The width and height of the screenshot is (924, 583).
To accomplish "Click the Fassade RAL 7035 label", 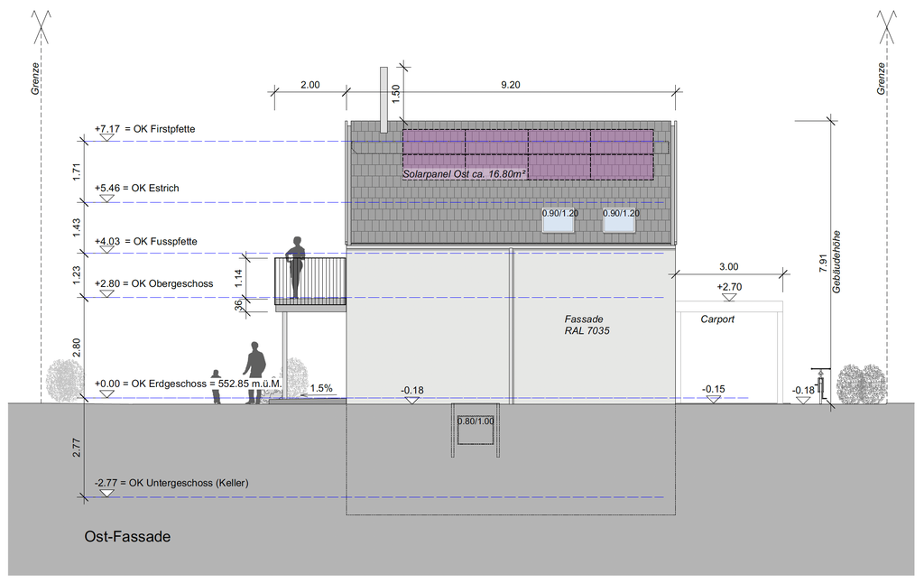I will pos(587,325).
